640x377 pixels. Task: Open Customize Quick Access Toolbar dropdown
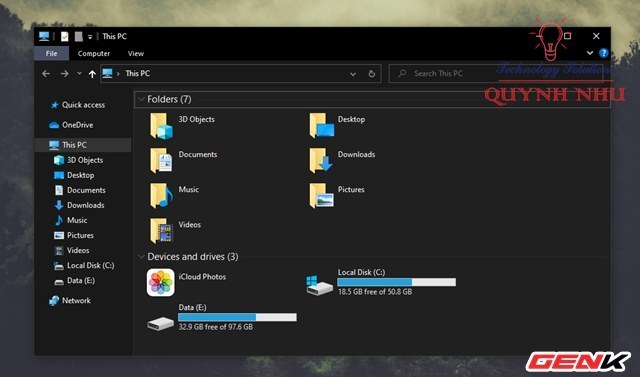[90, 37]
